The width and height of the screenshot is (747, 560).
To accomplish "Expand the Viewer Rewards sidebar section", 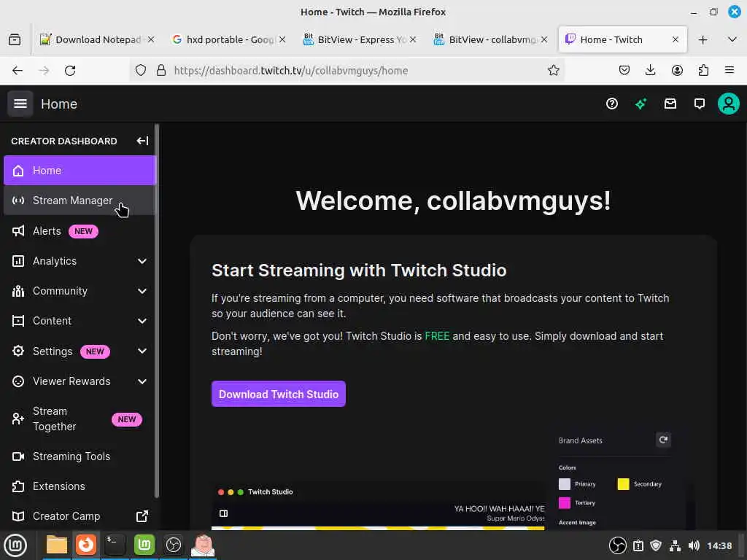I will click(x=142, y=381).
